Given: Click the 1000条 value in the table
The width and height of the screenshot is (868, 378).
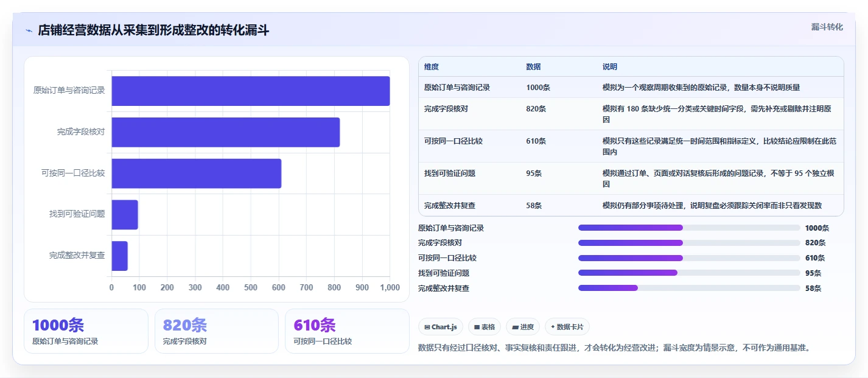Looking at the screenshot, I should click(x=538, y=88).
